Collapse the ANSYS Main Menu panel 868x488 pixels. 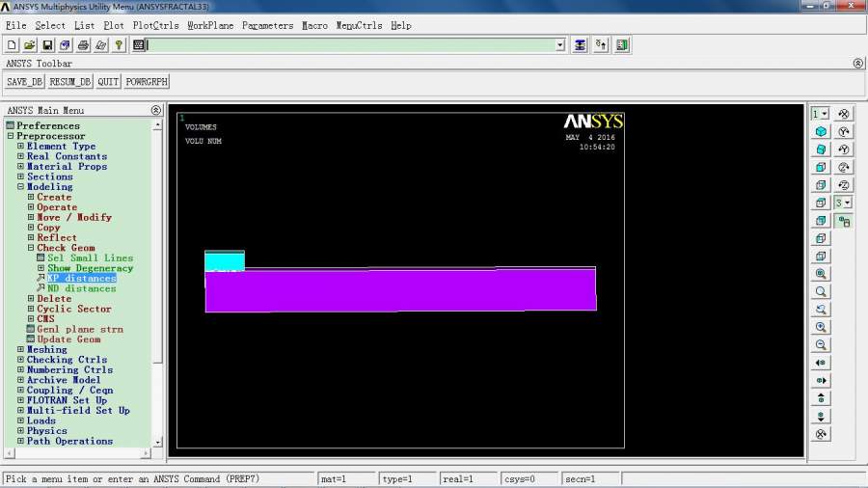click(x=156, y=110)
